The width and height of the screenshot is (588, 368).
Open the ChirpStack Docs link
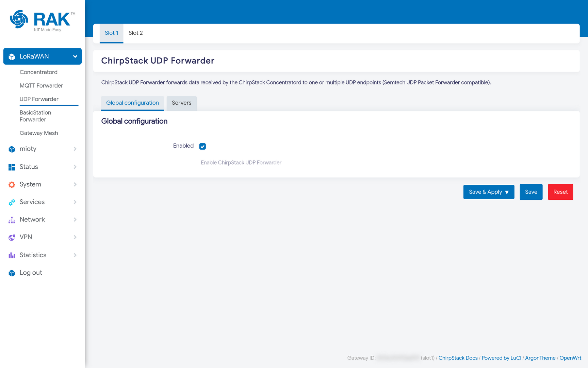458,358
